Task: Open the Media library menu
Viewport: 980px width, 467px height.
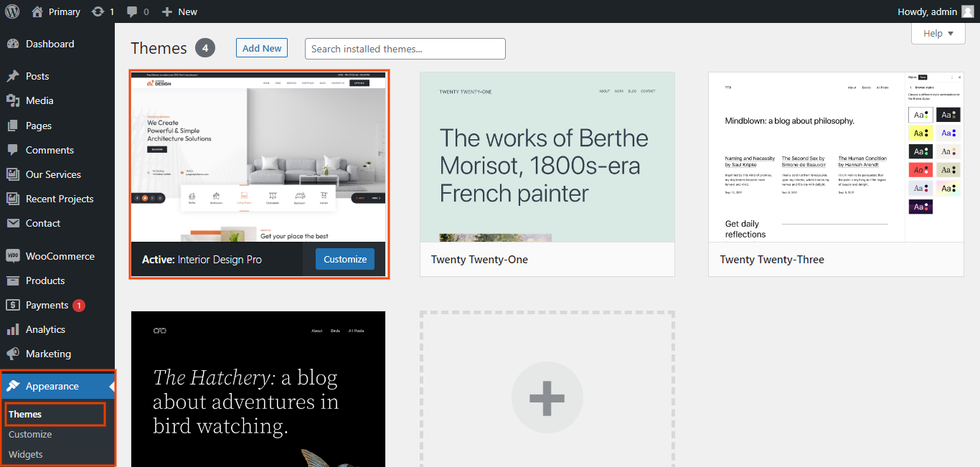Action: point(39,100)
